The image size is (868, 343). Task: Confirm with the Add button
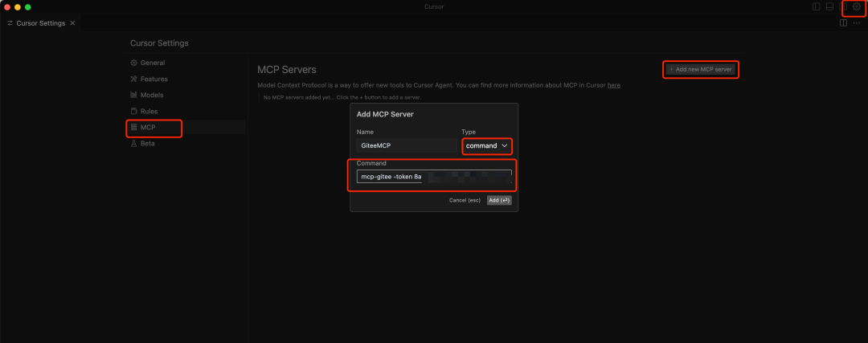click(499, 200)
